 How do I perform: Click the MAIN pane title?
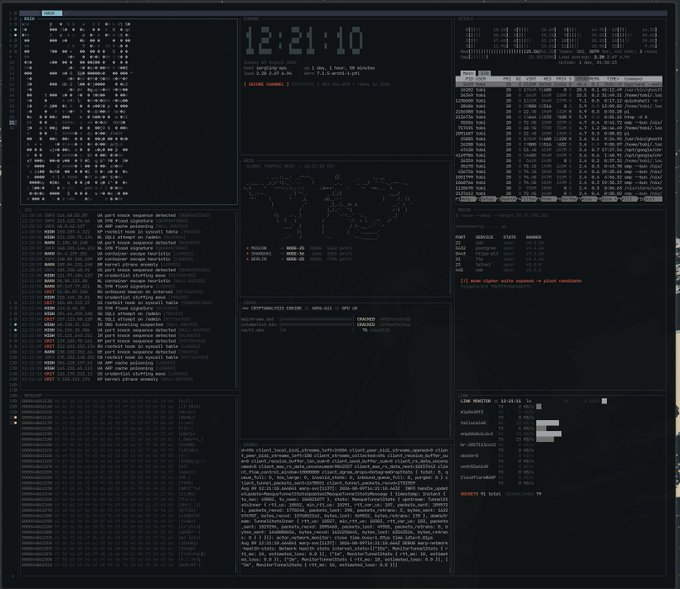pos(29,19)
